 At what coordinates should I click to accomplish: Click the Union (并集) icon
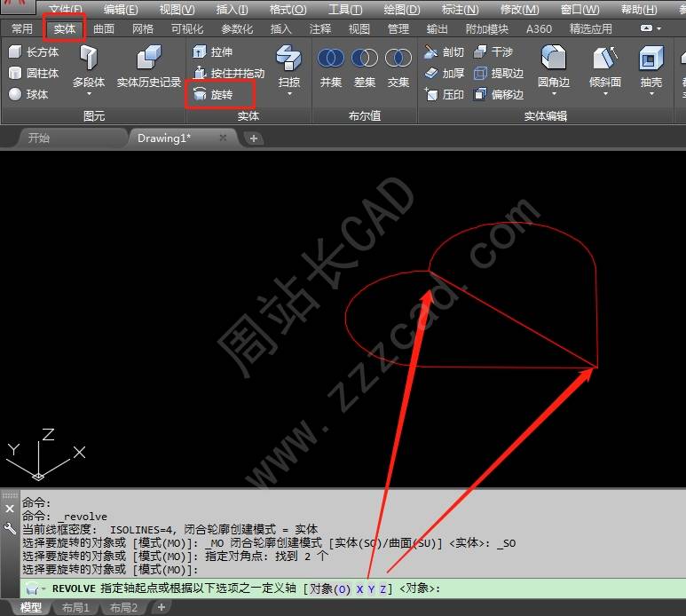[x=331, y=59]
